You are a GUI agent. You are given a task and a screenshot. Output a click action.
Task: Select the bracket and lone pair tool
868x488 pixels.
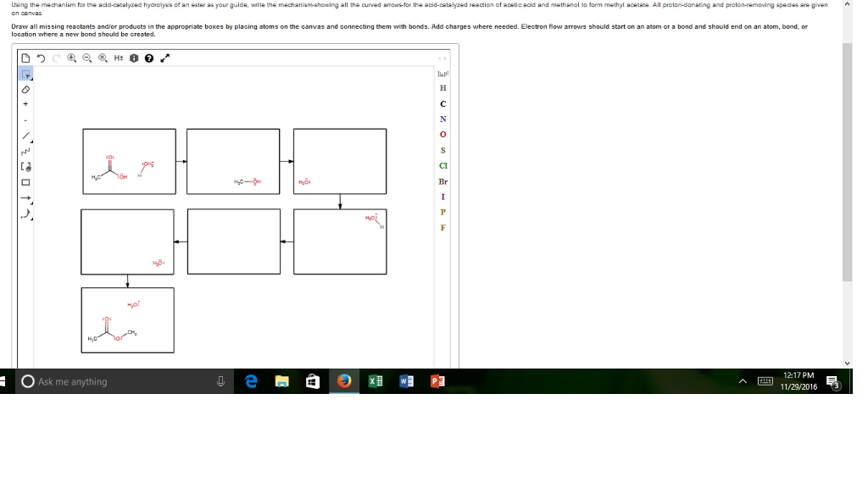click(x=26, y=167)
